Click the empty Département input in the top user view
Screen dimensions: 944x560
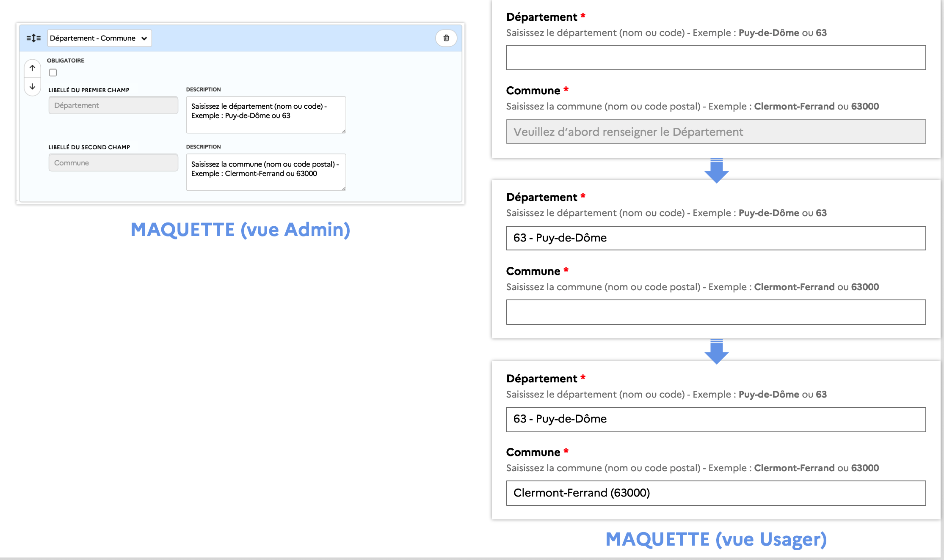(715, 58)
